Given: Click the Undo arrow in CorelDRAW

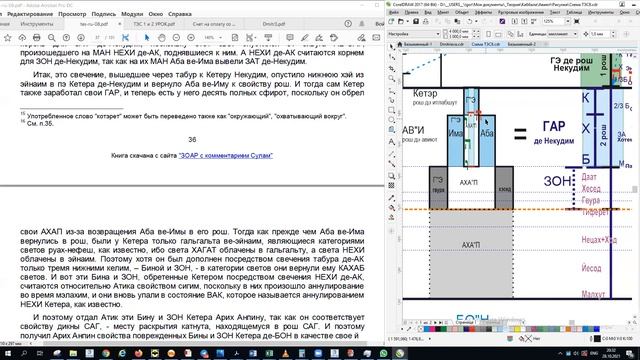Looking at the screenshot, I should (469, 21).
